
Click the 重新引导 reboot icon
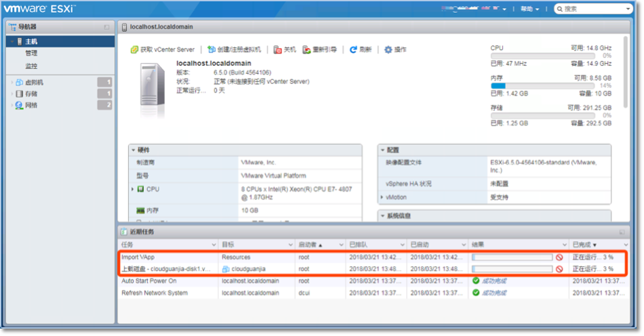(x=306, y=49)
